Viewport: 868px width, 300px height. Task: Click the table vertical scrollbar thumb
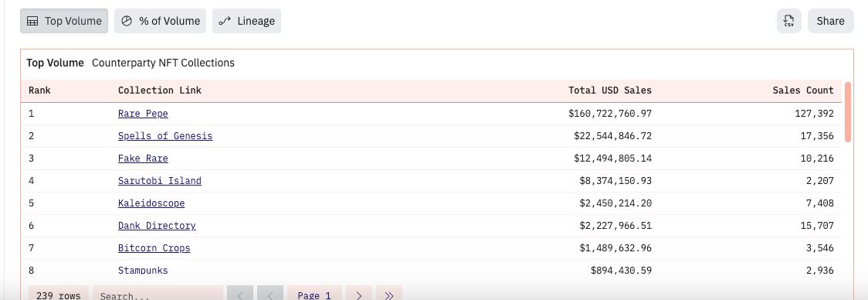click(847, 113)
